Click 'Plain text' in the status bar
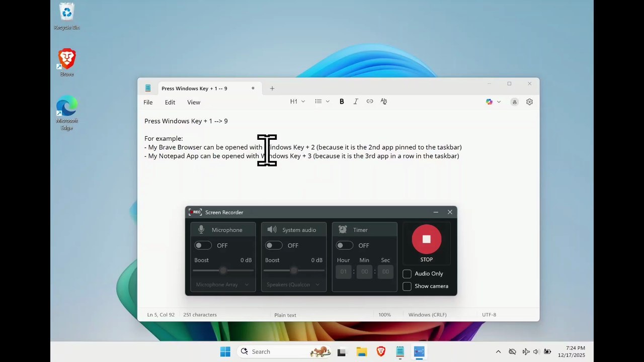 coord(285,315)
